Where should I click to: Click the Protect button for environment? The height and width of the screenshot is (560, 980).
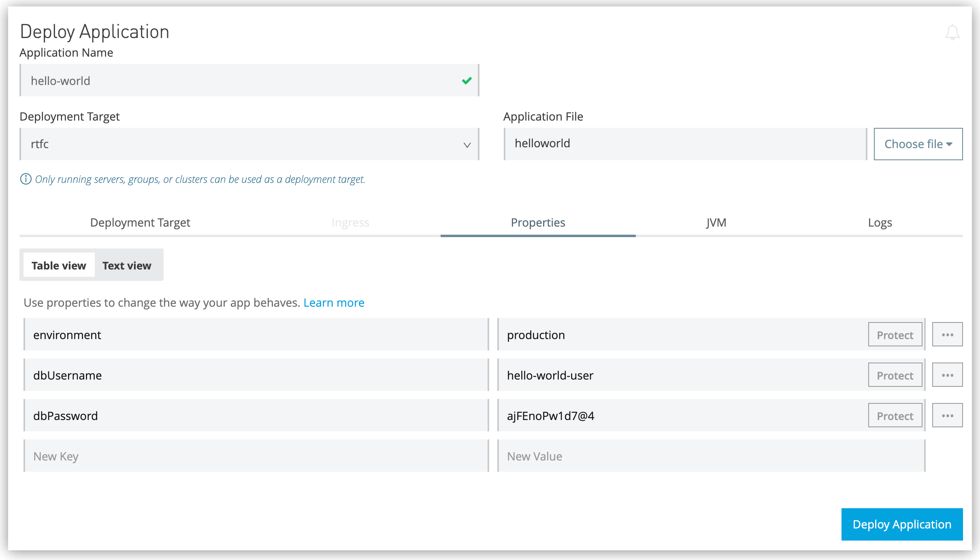895,334
